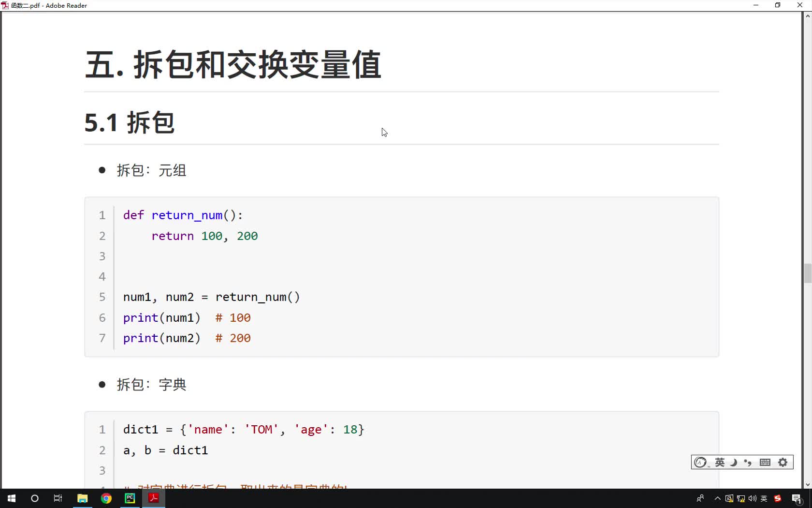The image size is (812, 508).
Task: Restore down the Adobe Reader window
Action: [778, 5]
